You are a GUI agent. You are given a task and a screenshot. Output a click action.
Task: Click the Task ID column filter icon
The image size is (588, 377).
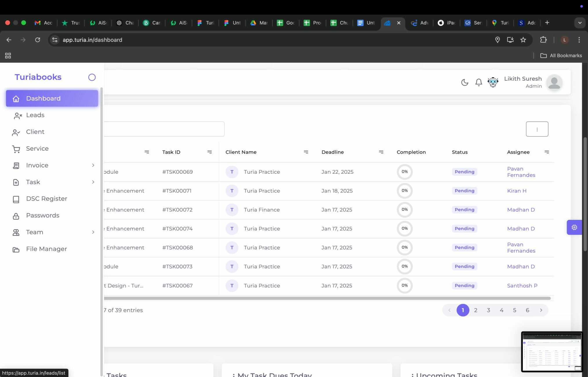point(210,152)
